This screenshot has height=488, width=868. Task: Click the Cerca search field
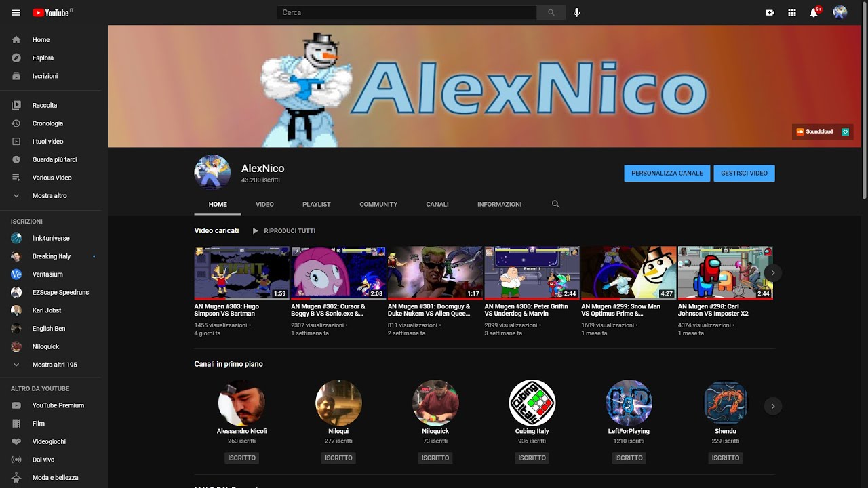(407, 12)
